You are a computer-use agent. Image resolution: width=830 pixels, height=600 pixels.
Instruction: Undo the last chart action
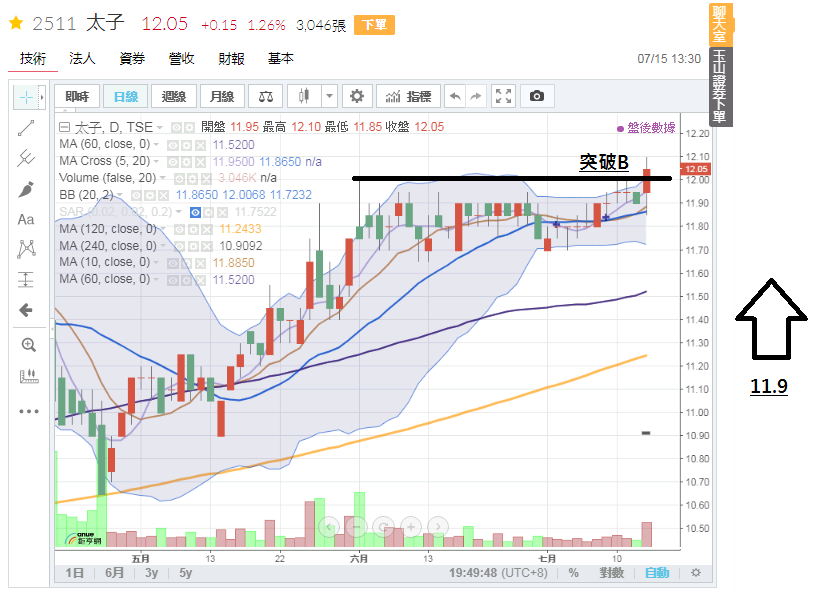pos(455,96)
